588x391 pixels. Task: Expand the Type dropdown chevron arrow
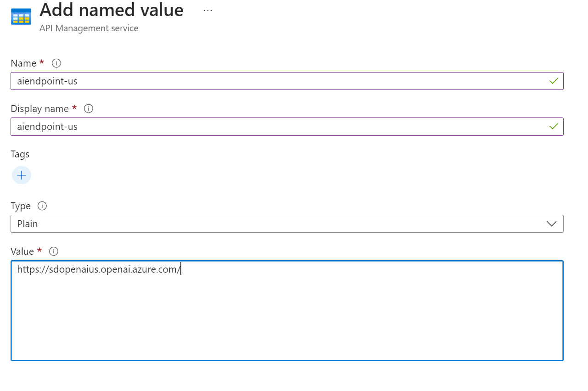click(x=551, y=224)
